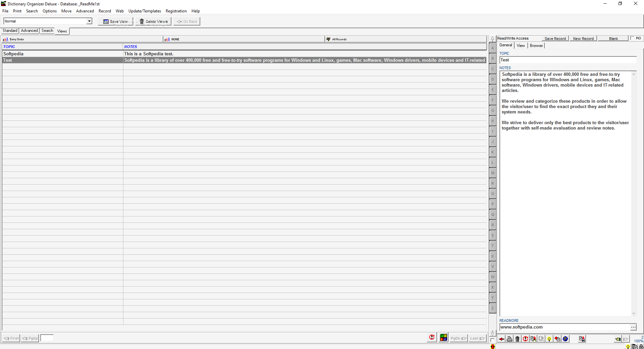The image size is (644, 349).
Task: Select the View tab in record panel
Action: coord(521,46)
